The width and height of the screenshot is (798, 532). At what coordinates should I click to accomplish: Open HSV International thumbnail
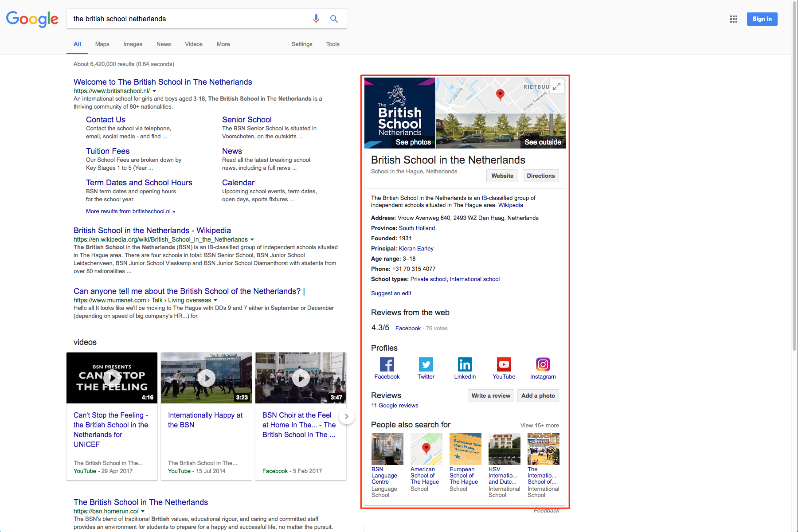pos(505,449)
